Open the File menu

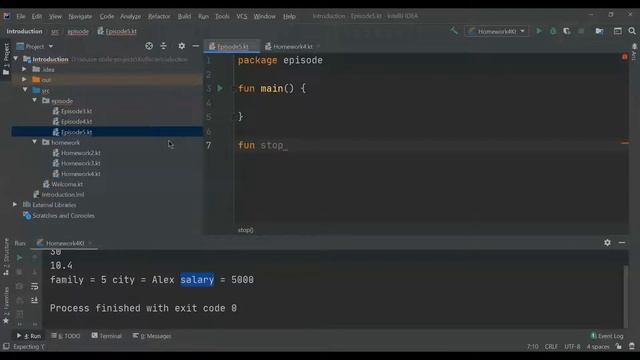point(21,16)
